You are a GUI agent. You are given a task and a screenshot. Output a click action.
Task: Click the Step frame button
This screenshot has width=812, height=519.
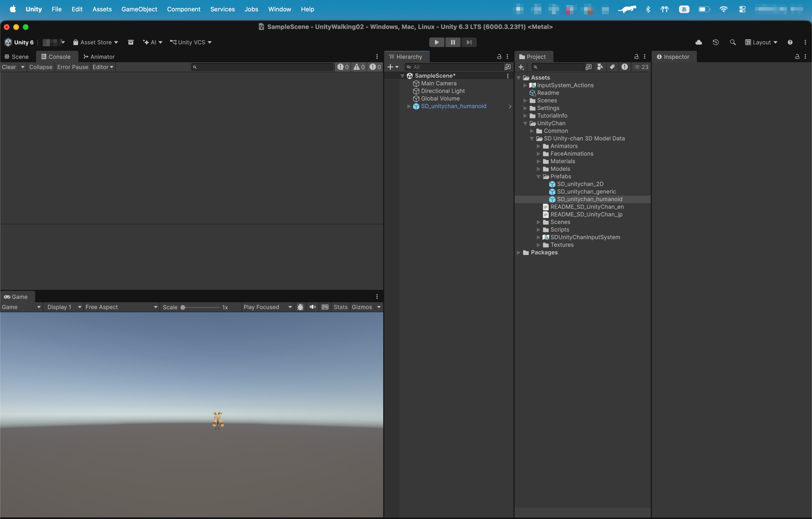[469, 42]
